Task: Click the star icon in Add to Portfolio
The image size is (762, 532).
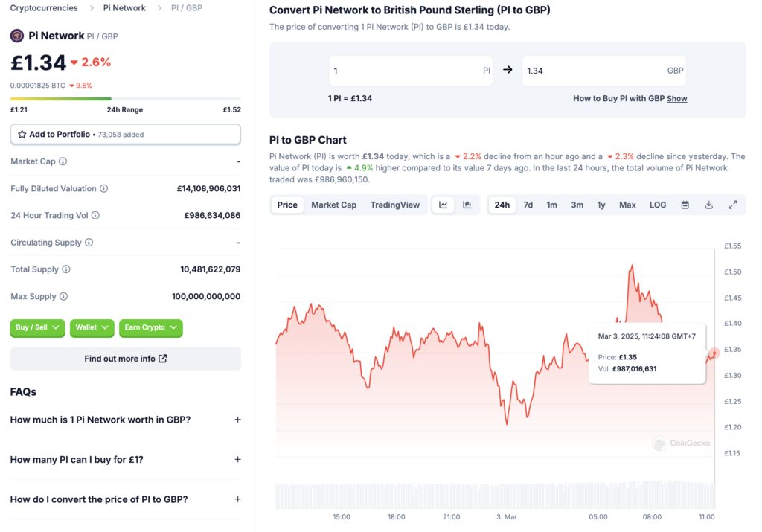Action: coord(22,135)
